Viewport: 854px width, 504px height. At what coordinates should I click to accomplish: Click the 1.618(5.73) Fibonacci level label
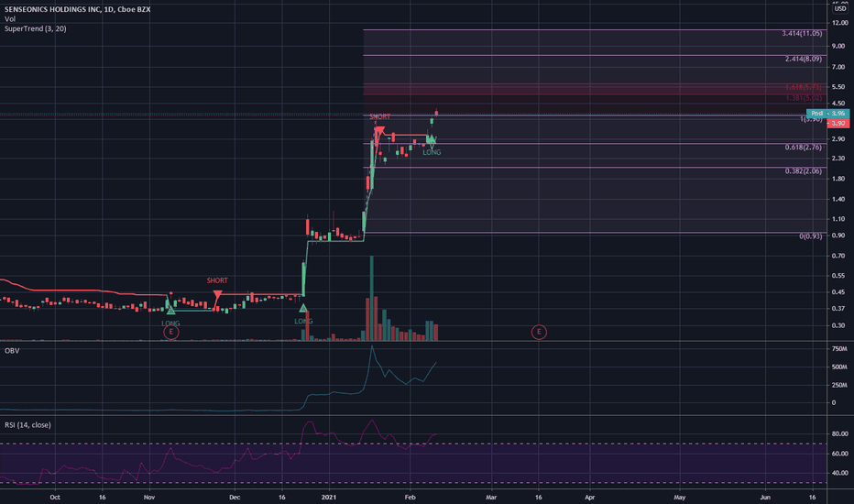(x=804, y=87)
